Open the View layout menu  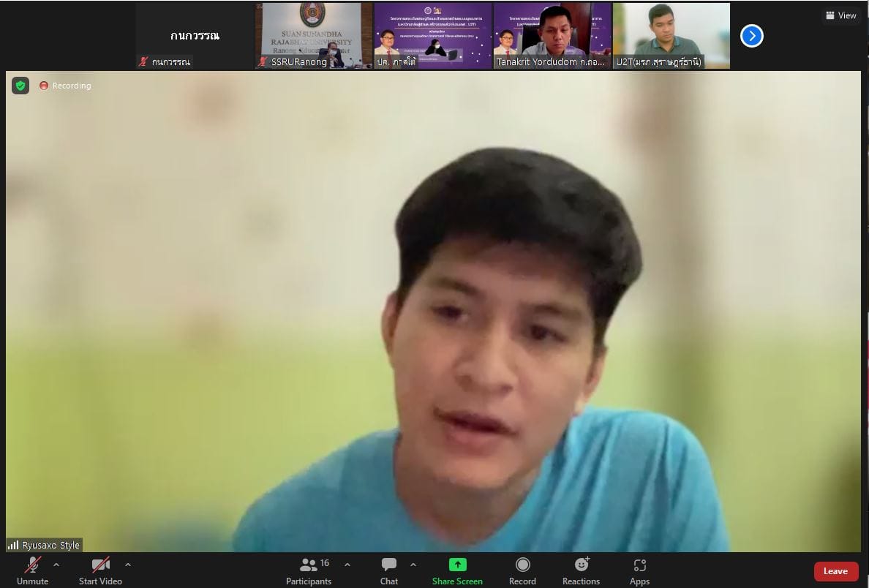pos(840,15)
